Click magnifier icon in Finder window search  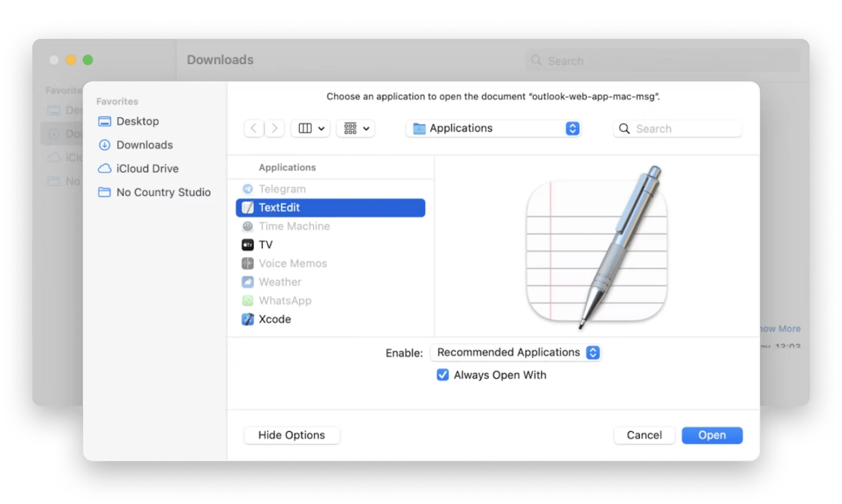(536, 60)
